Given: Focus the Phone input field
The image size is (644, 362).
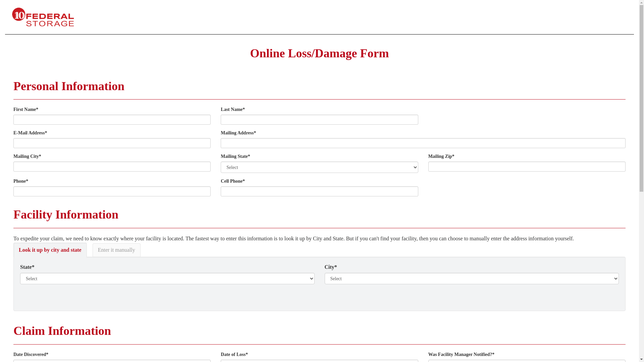Looking at the screenshot, I should click(112, 191).
